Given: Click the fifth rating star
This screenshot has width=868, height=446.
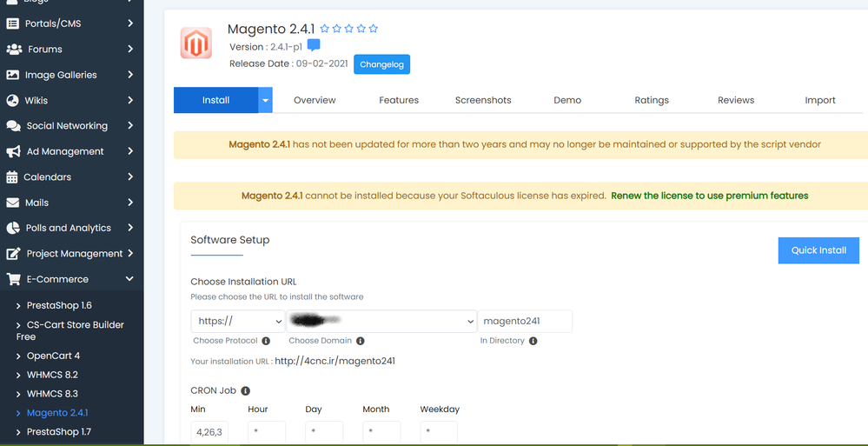Looking at the screenshot, I should click(x=374, y=29).
